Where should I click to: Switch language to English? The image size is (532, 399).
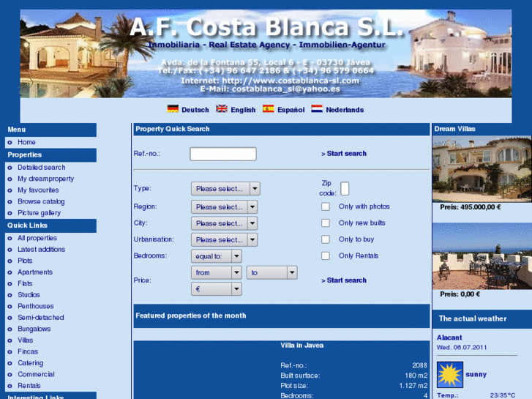243,110
